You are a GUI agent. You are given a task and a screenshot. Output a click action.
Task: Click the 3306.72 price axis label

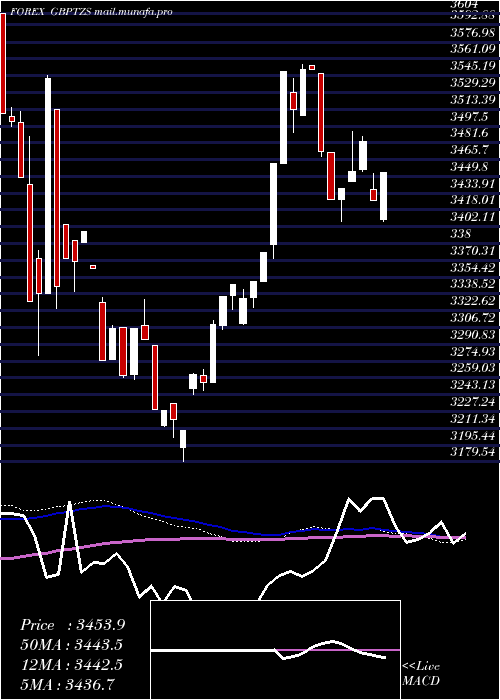(x=473, y=318)
